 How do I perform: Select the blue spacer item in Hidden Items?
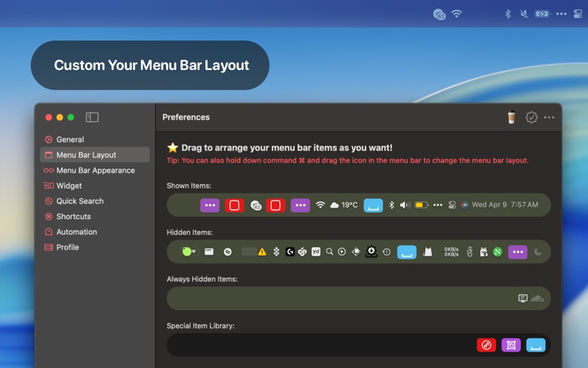(x=407, y=252)
